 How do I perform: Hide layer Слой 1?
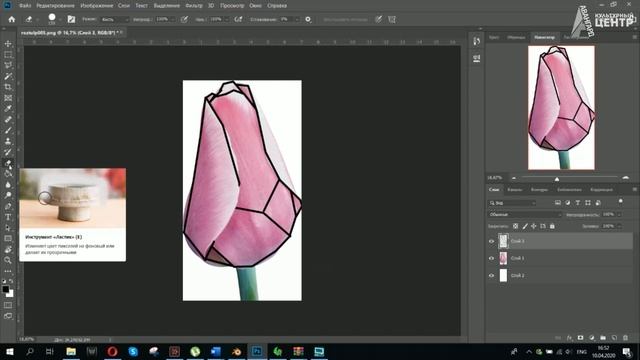(491, 258)
